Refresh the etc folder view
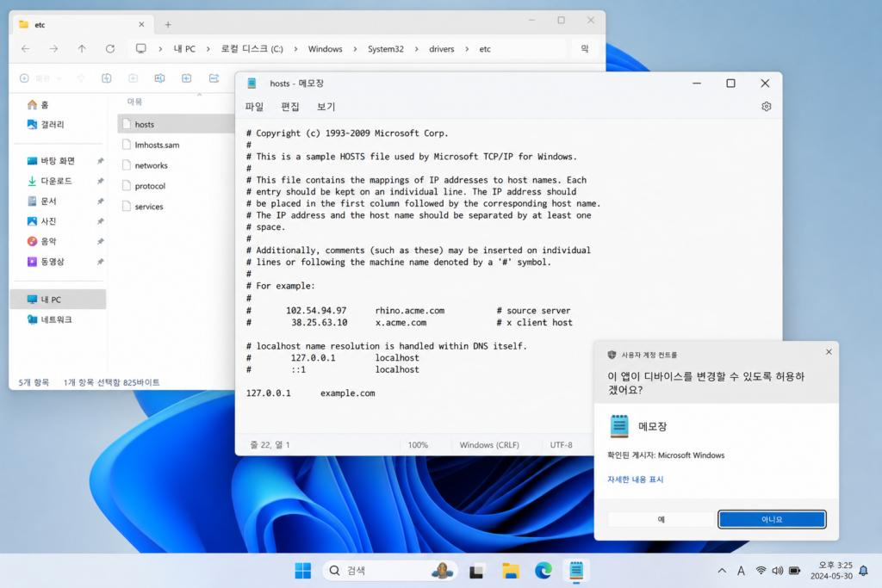 [110, 49]
